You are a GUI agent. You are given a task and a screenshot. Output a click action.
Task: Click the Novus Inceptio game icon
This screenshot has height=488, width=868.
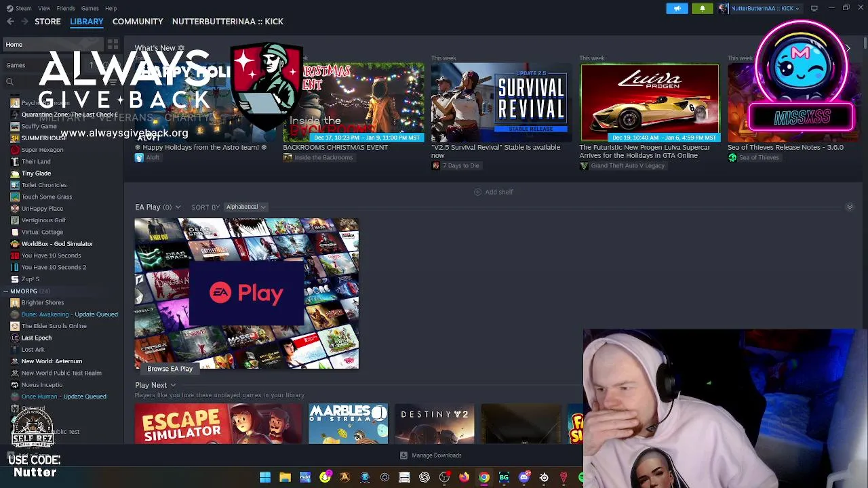point(15,385)
